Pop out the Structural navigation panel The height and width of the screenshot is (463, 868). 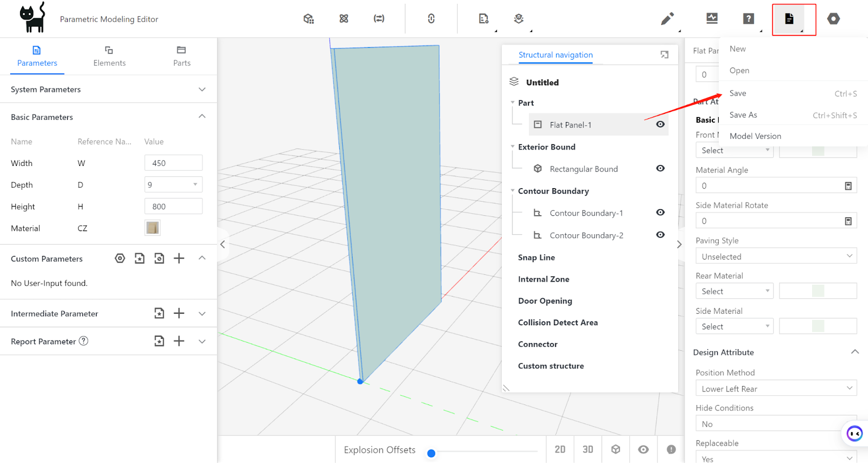tap(665, 55)
